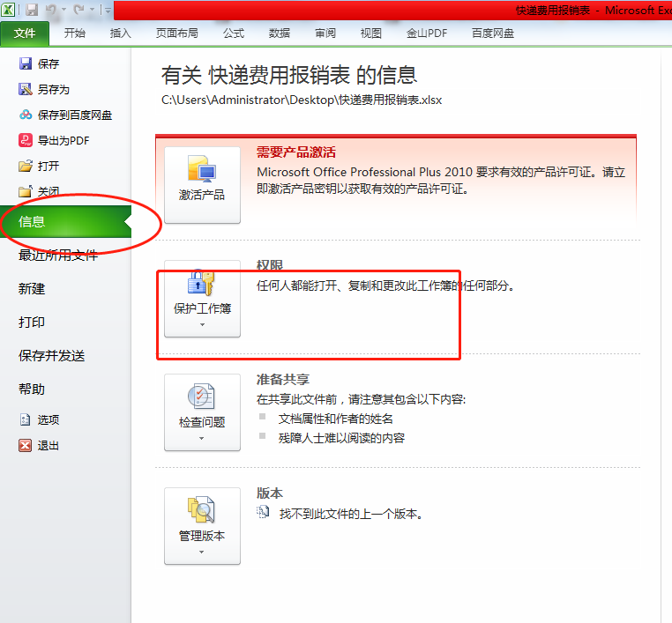Switch to the 页面布局 ribbon tab
This screenshot has width=672, height=623.
pos(176,33)
